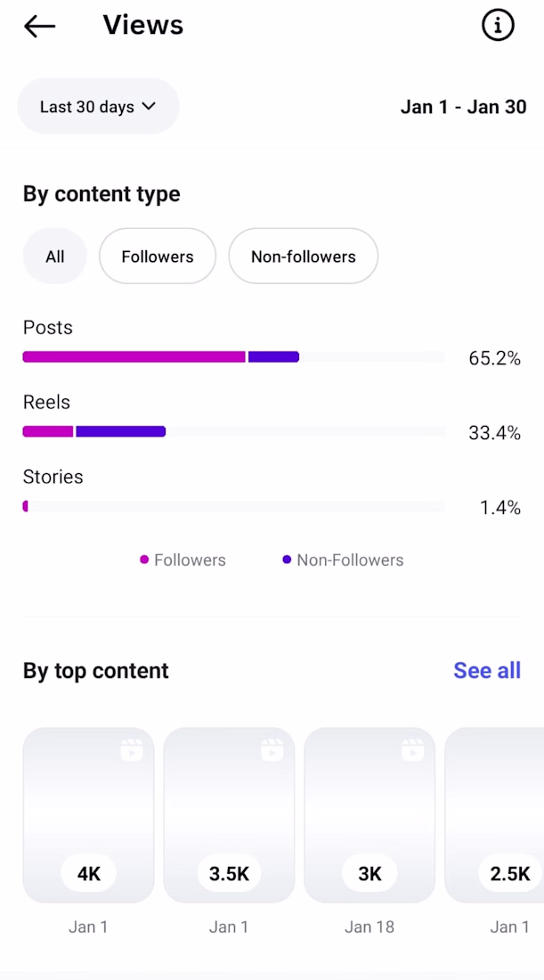Image resolution: width=544 pixels, height=980 pixels.
Task: Click reel icon on the 3.5K thumbnail
Action: (x=272, y=750)
